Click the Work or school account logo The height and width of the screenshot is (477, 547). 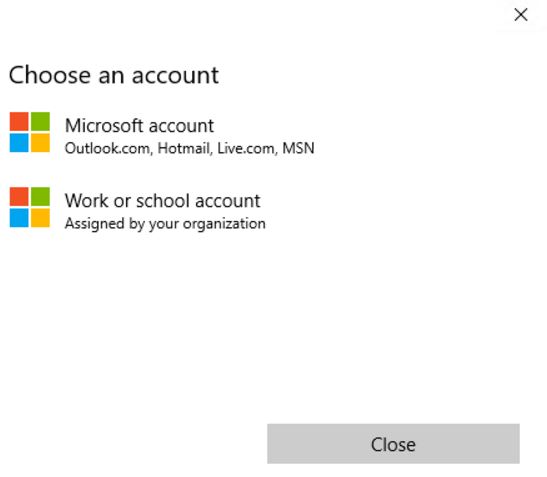pyautogui.click(x=30, y=207)
